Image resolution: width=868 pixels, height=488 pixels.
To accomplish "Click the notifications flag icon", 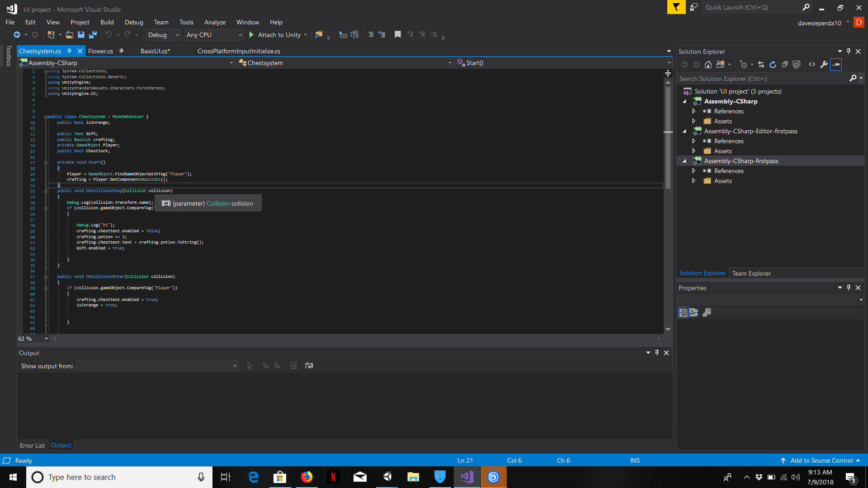I will [x=676, y=7].
